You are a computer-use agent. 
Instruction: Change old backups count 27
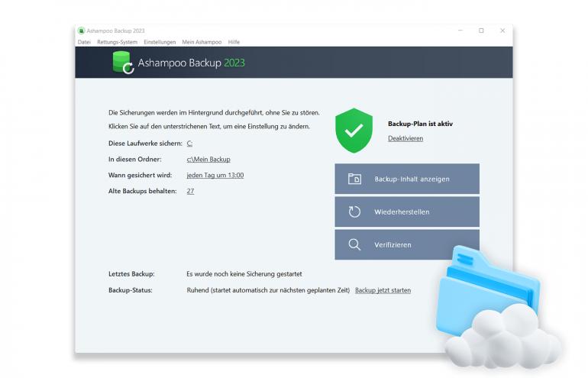pyautogui.click(x=190, y=191)
